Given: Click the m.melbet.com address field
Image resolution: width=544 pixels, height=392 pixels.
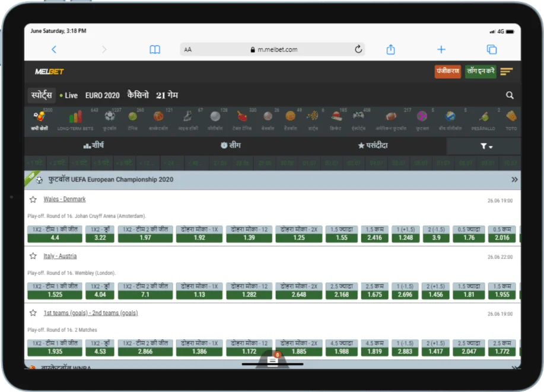Looking at the screenshot, I should click(273, 50).
